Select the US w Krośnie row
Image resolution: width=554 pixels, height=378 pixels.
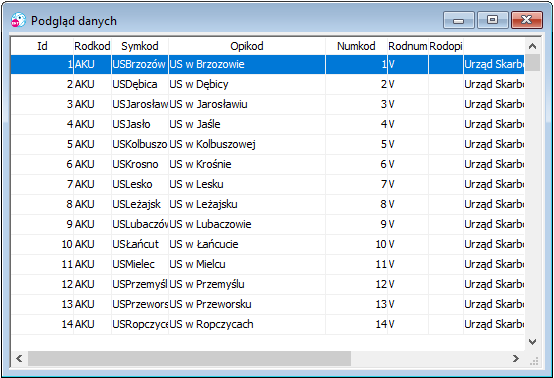(x=268, y=164)
